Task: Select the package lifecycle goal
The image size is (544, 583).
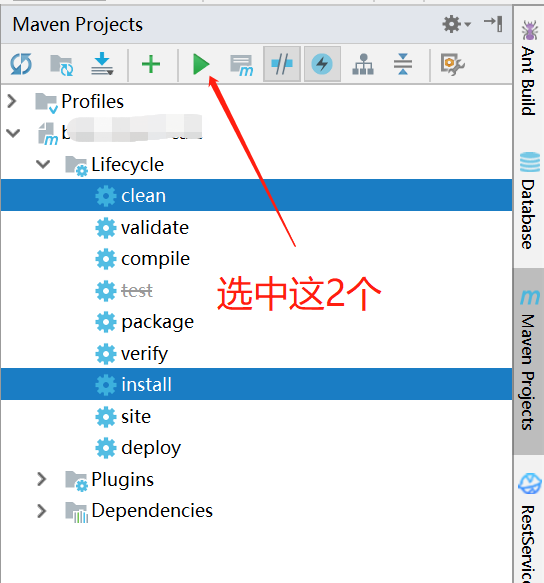Action: point(158,322)
